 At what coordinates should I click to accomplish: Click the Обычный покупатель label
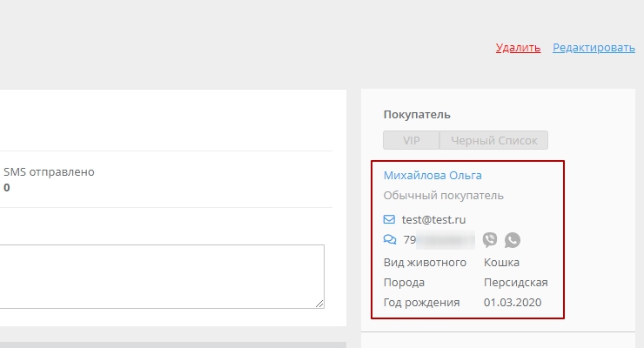click(x=443, y=196)
